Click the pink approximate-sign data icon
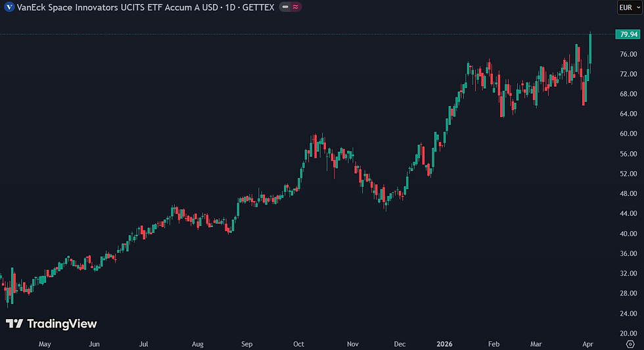644x350 pixels. (x=296, y=7)
